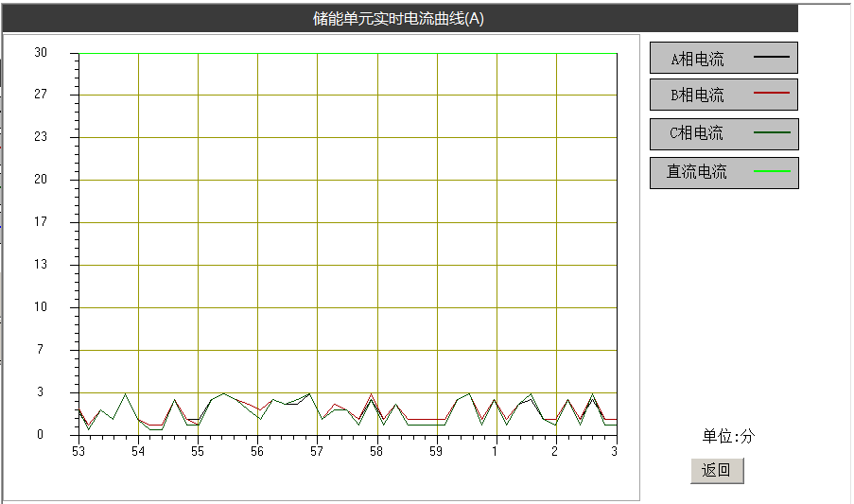Click the 1 minute mark on X axis
This screenshot has width=854, height=504.
(x=496, y=452)
